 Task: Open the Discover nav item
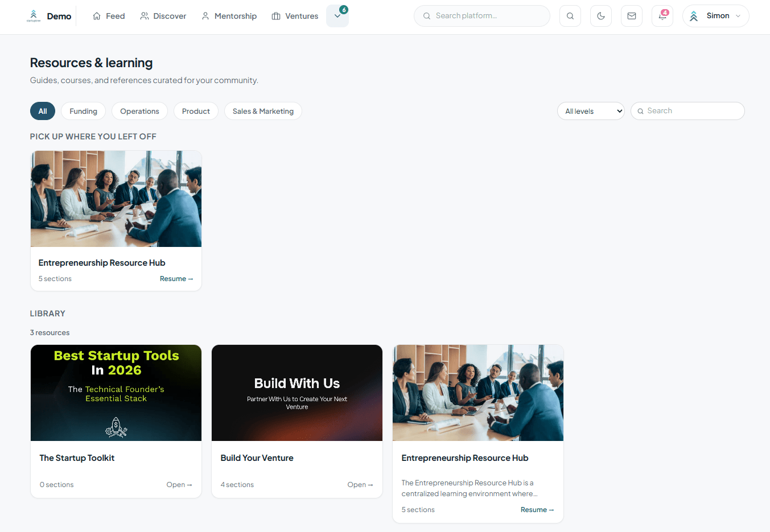coord(163,16)
